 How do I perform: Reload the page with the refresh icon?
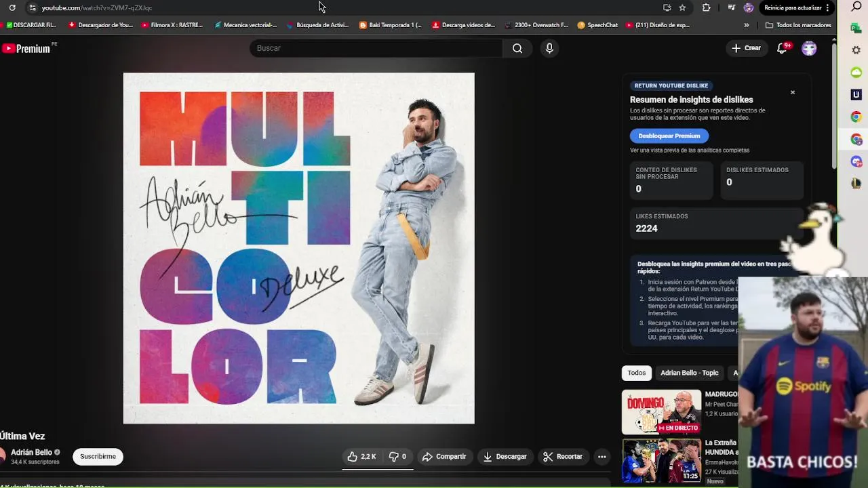coord(12,7)
